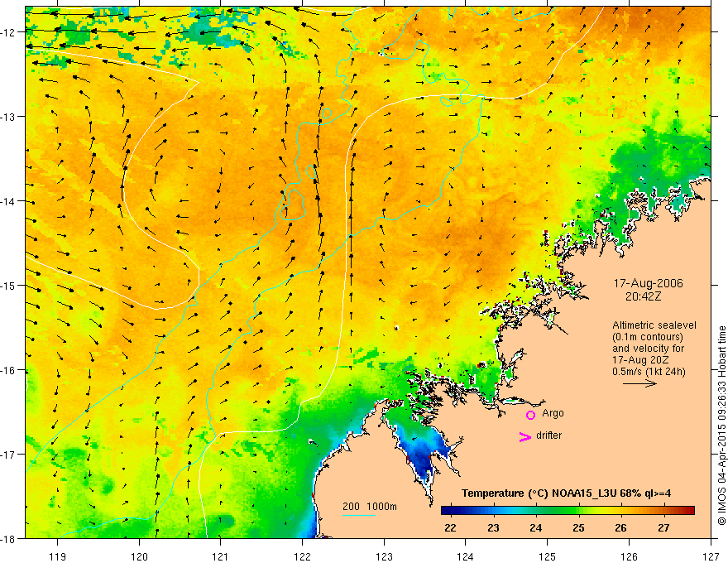728x563 pixels.
Task: Click the latitude axis label -18
Action: coord(8,539)
